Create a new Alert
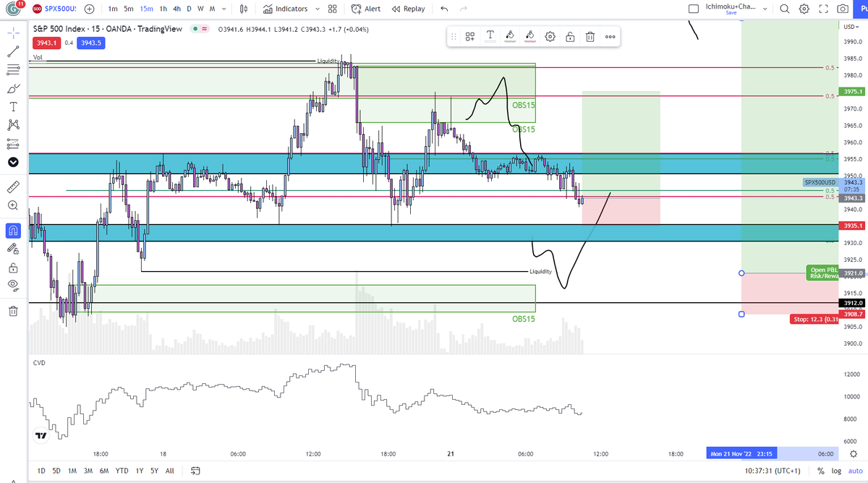The height and width of the screenshot is (483, 868). pos(366,9)
